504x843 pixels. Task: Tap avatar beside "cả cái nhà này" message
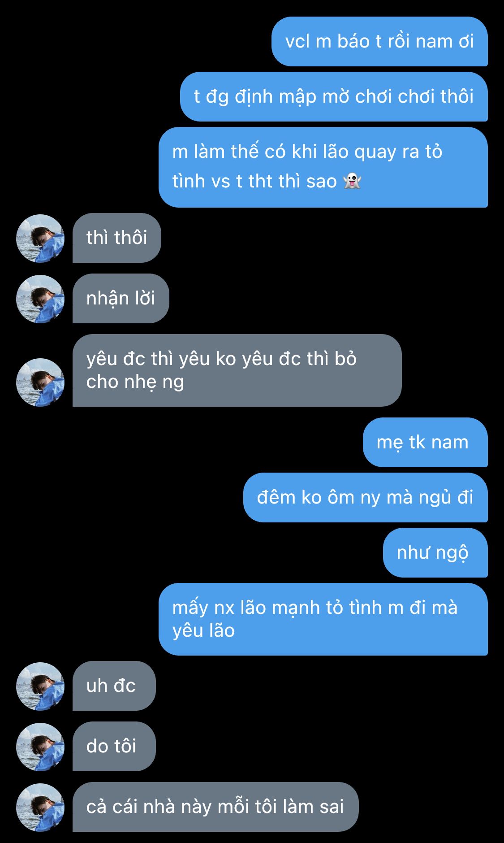tap(40, 807)
